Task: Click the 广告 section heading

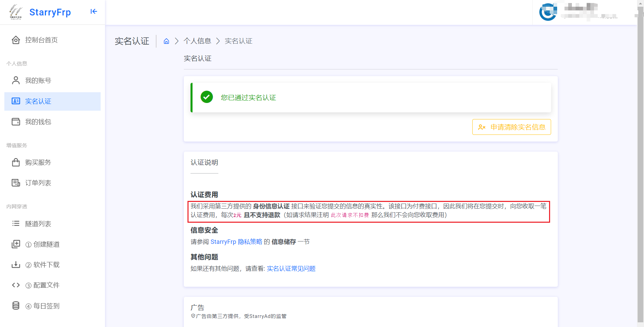Action: [197, 307]
